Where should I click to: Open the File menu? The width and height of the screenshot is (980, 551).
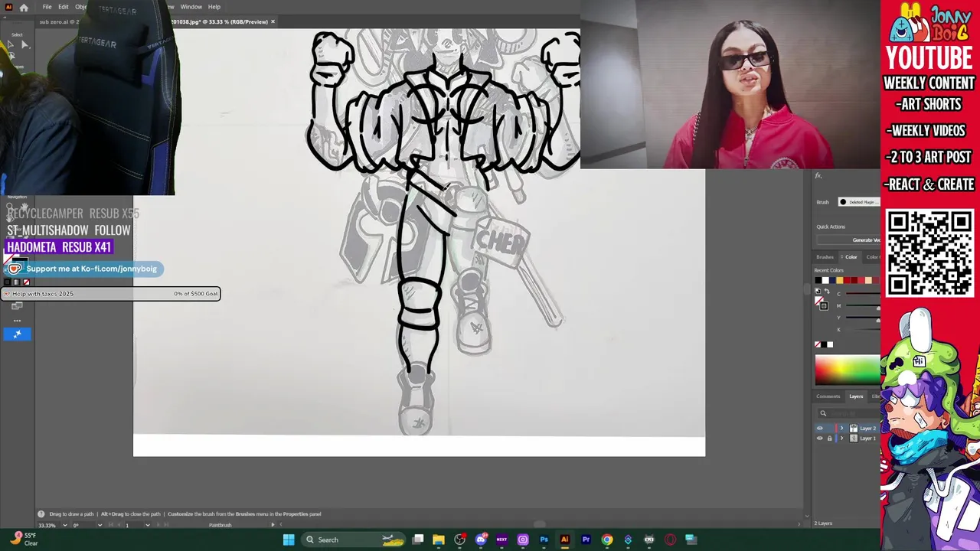(47, 7)
